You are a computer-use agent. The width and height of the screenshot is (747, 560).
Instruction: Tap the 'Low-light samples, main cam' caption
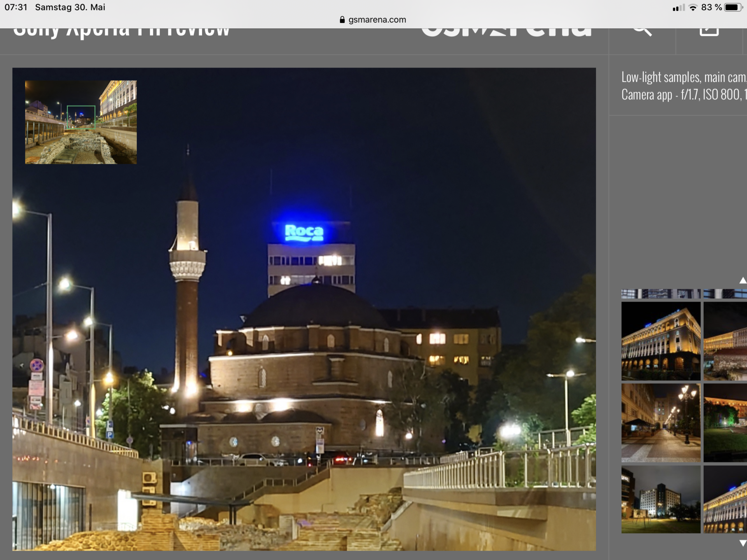point(684,77)
